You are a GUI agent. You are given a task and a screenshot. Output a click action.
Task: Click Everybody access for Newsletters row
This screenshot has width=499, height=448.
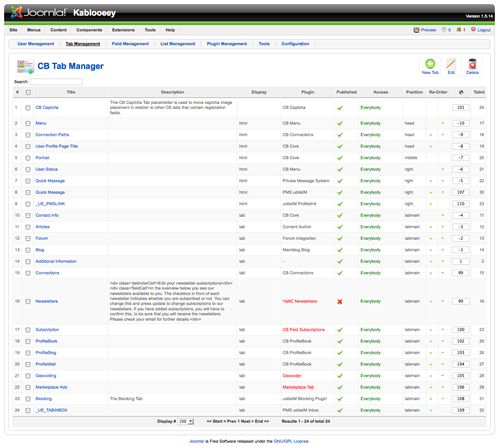point(370,301)
